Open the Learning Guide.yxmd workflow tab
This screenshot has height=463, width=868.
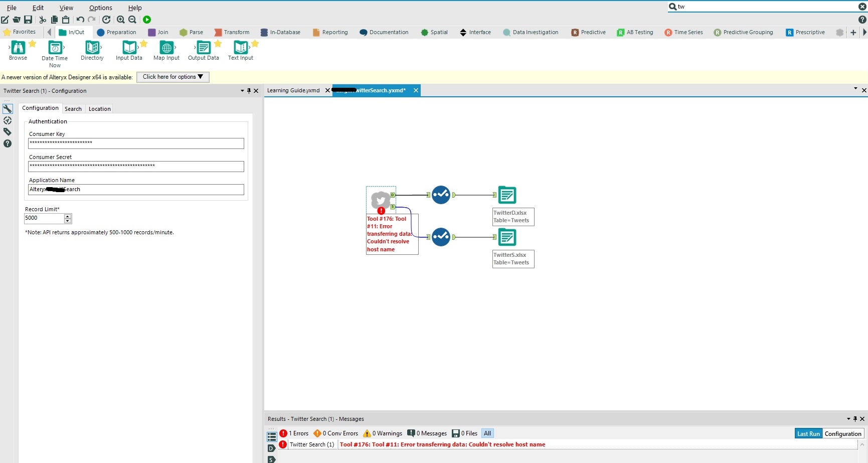(x=293, y=90)
